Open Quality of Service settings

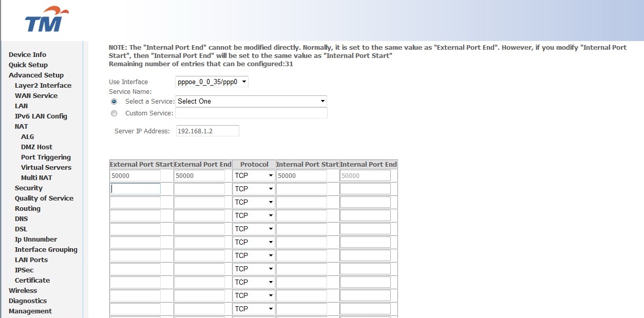[44, 198]
